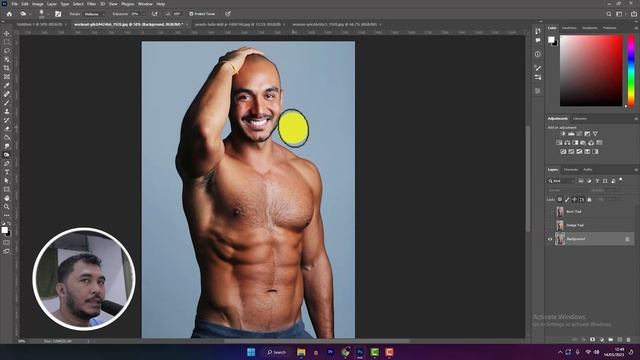This screenshot has width=640, height=360.
Task: Click the Search box in the taskbar
Action: pyautogui.click(x=276, y=352)
